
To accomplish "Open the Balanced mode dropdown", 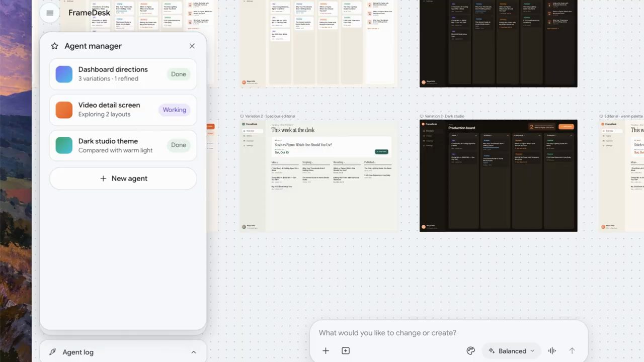I will 512,351.
